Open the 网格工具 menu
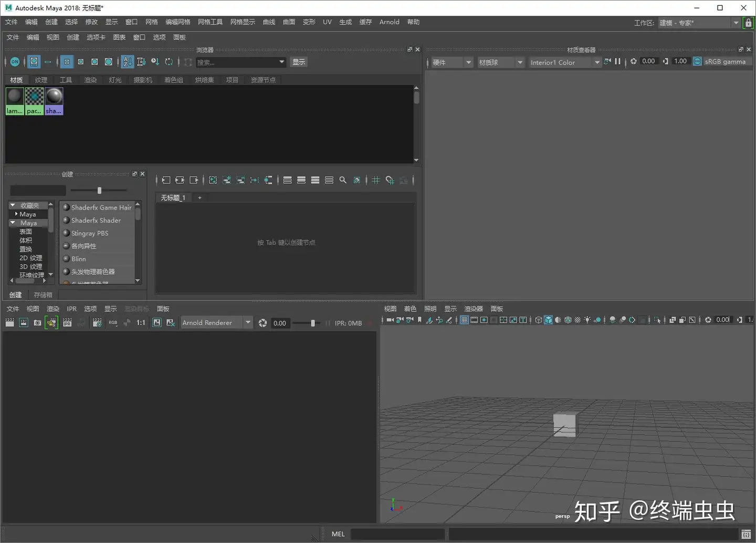This screenshot has height=543, width=756. point(210,22)
